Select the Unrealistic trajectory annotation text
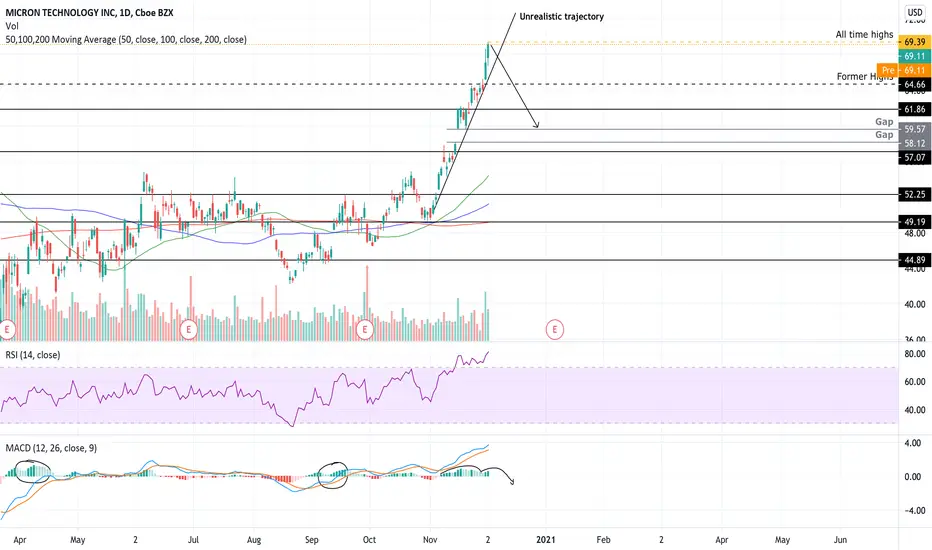Image resolution: width=932 pixels, height=550 pixels. pos(562,17)
